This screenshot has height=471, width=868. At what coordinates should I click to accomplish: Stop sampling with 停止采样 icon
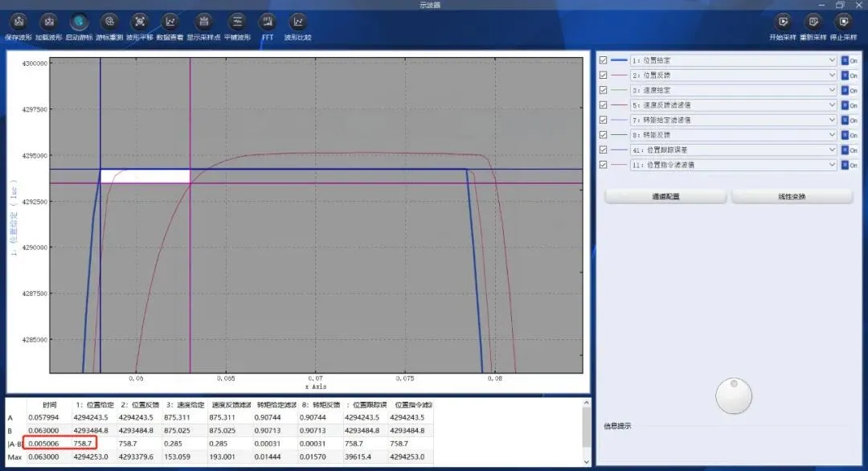click(842, 22)
